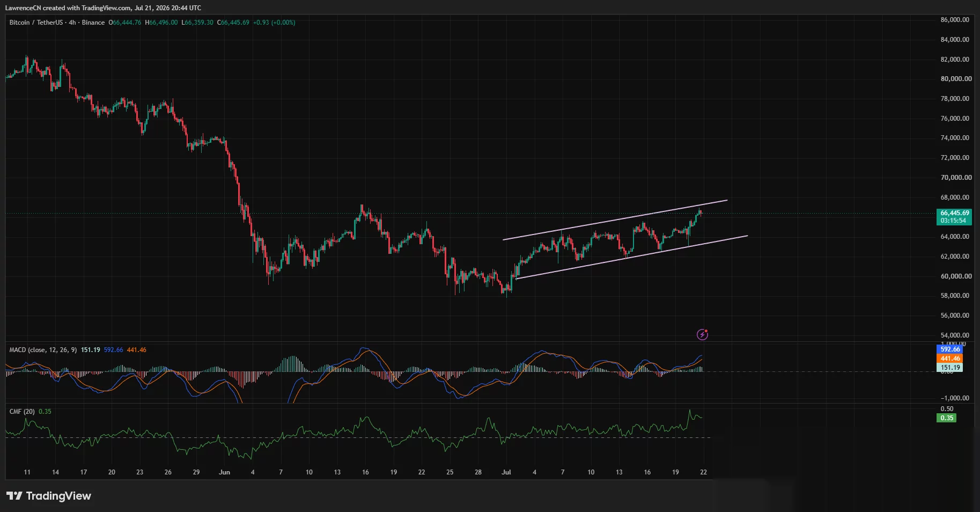The image size is (980, 512).
Task: Click the 03:15:54 candle countdown timer
Action: [x=953, y=221]
